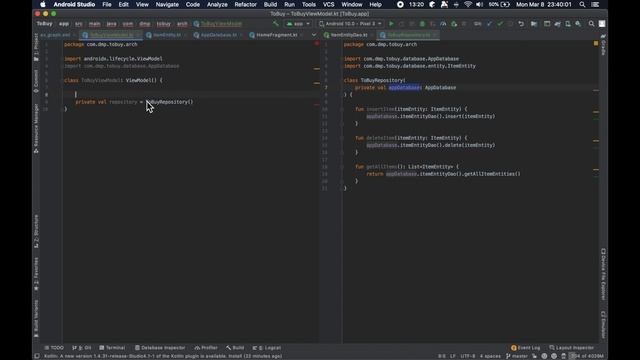Open the Structure sidebar panel
Viewport: 640px width, 360px height.
(x=36, y=231)
